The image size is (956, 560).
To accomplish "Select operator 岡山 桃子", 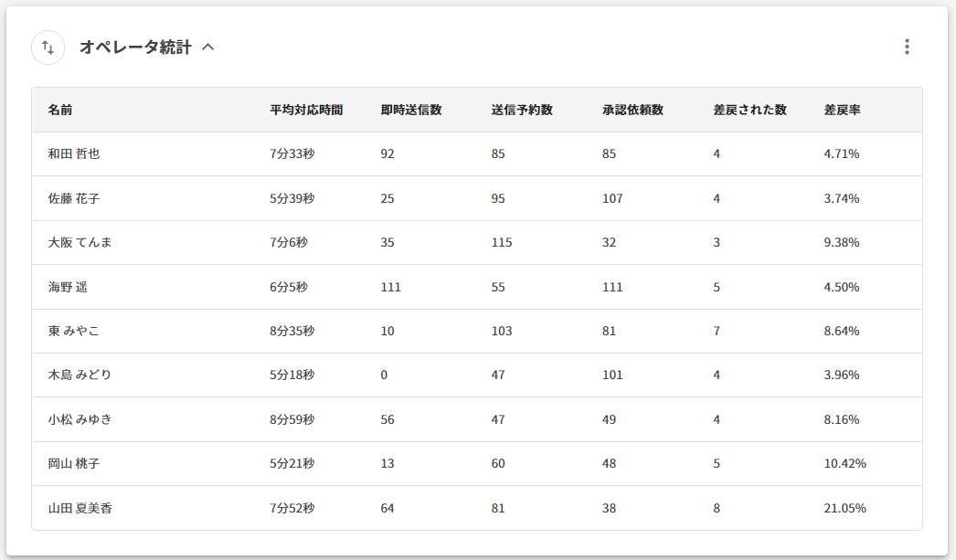I will (74, 464).
